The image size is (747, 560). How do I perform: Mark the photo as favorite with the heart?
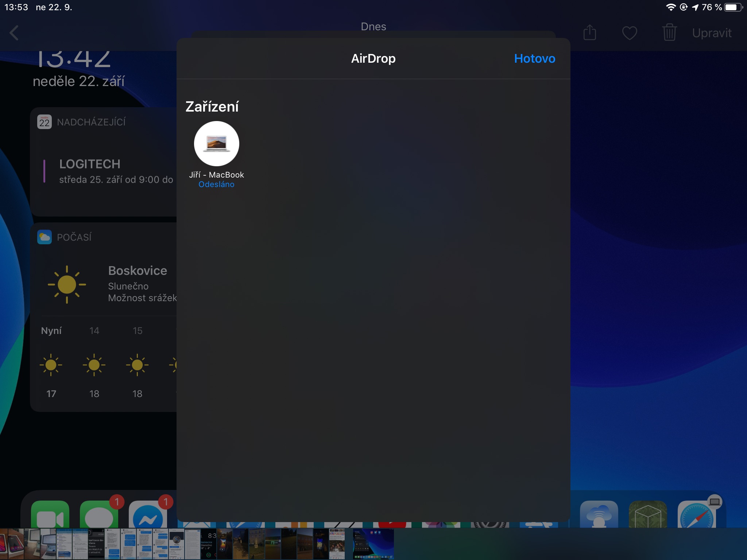[x=630, y=33]
